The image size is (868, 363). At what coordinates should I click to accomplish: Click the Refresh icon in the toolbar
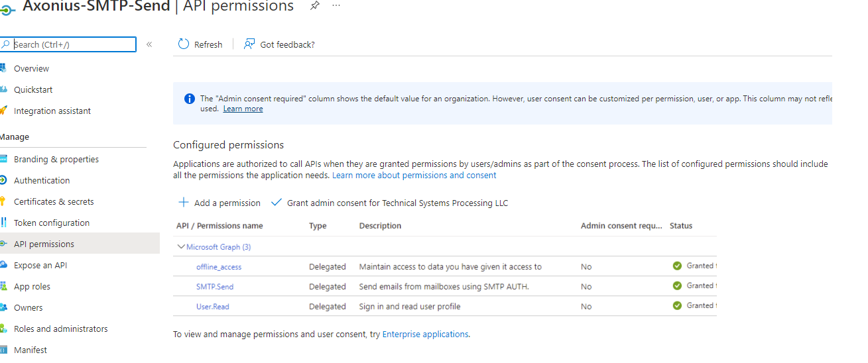[x=184, y=44]
